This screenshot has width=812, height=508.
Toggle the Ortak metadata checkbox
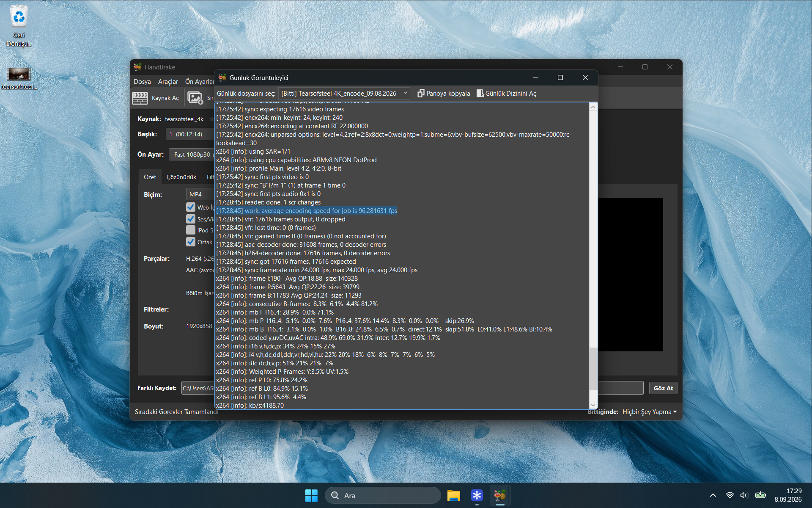pos(191,242)
